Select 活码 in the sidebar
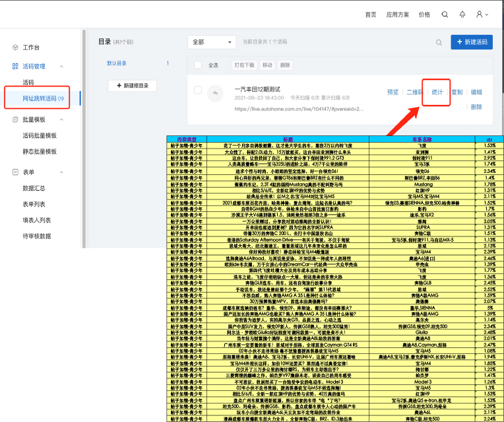The image size is (504, 422). [28, 83]
